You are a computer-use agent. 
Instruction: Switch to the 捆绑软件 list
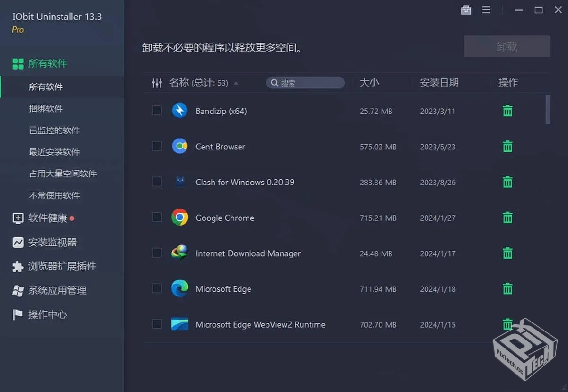45,108
